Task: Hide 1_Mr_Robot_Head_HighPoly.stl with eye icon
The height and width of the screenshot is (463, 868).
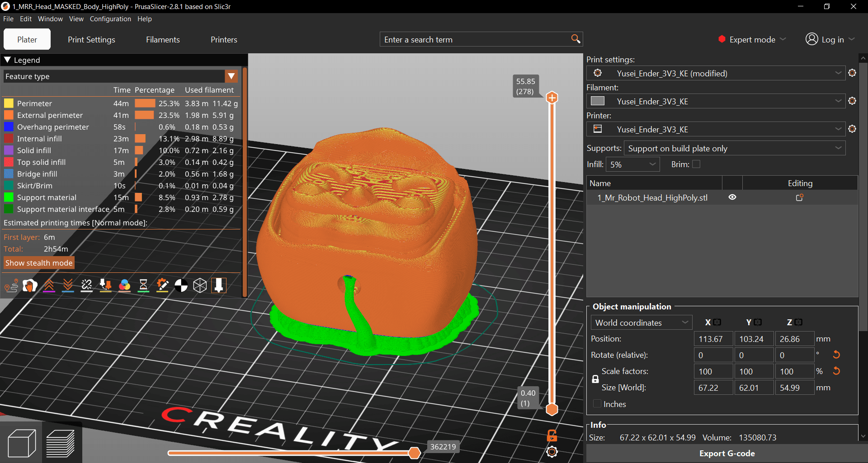Action: point(732,197)
